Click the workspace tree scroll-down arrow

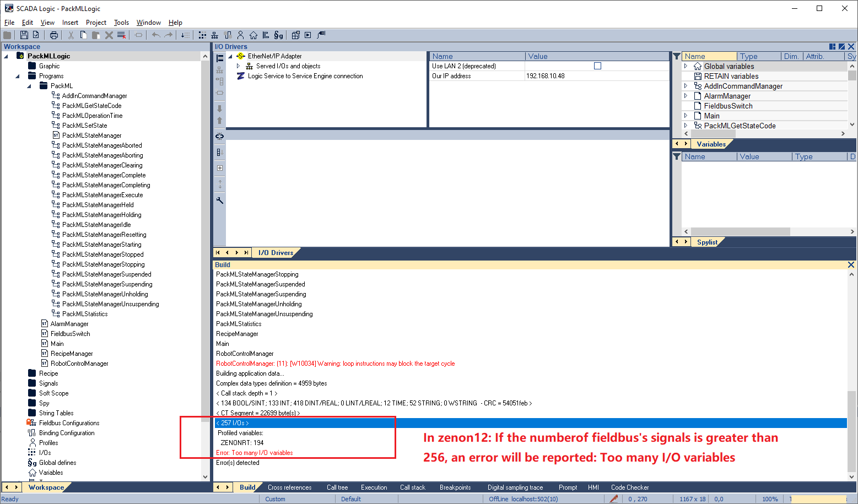[206, 477]
